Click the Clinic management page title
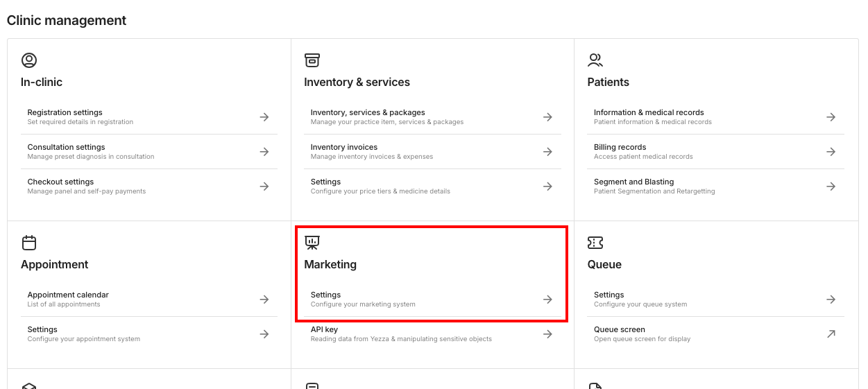The width and height of the screenshot is (868, 389). click(67, 21)
